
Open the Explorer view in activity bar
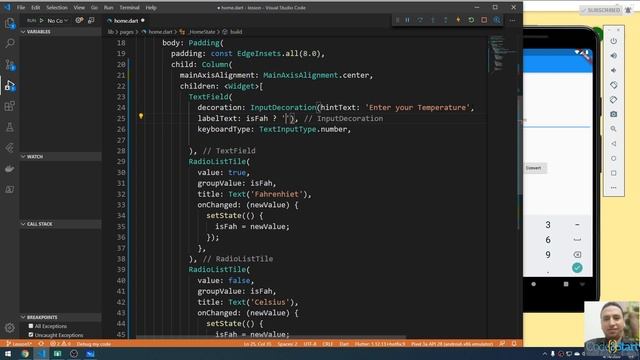(x=9, y=23)
